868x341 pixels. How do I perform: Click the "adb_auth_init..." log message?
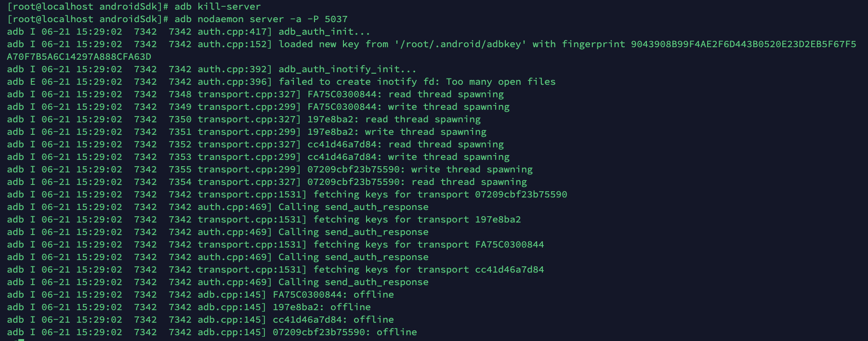click(x=324, y=32)
